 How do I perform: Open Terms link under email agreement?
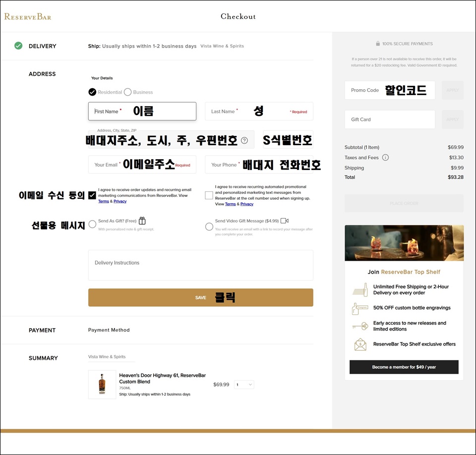coord(104,201)
